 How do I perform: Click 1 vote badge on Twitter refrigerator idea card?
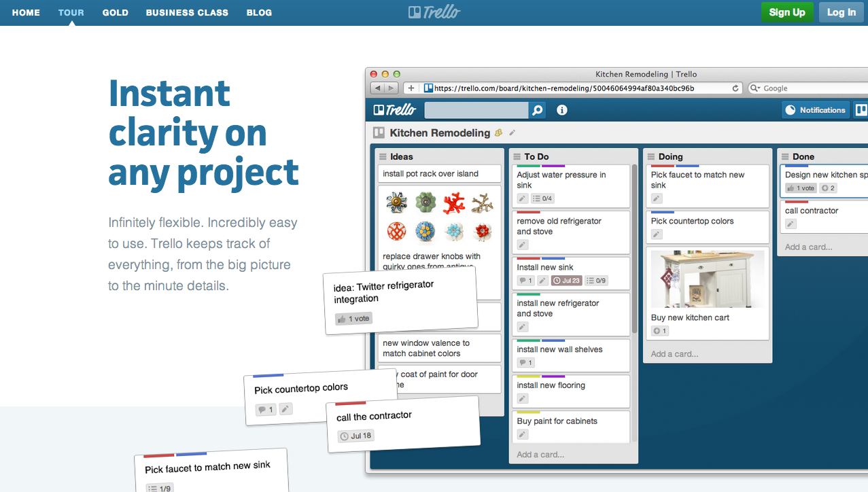pyautogui.click(x=353, y=318)
